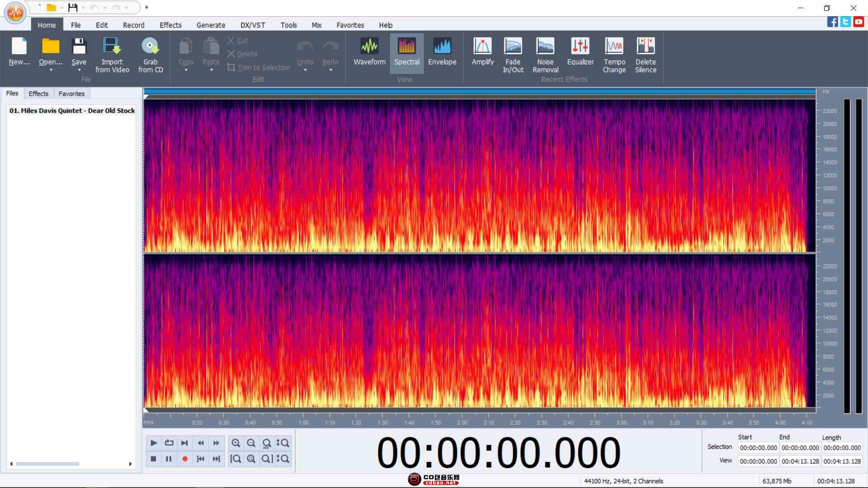Expand quick access Save dropdown arrow
This screenshot has width=868, height=488.
pyautogui.click(x=83, y=8)
